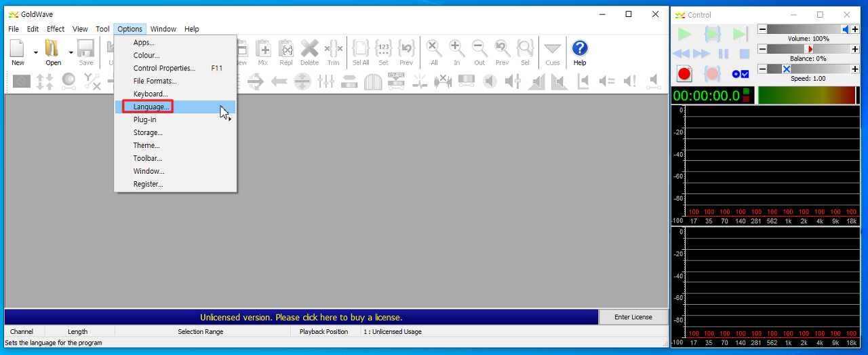Click the New file toolbar icon
Image resolution: width=868 pixels, height=355 pixels.
[x=18, y=49]
